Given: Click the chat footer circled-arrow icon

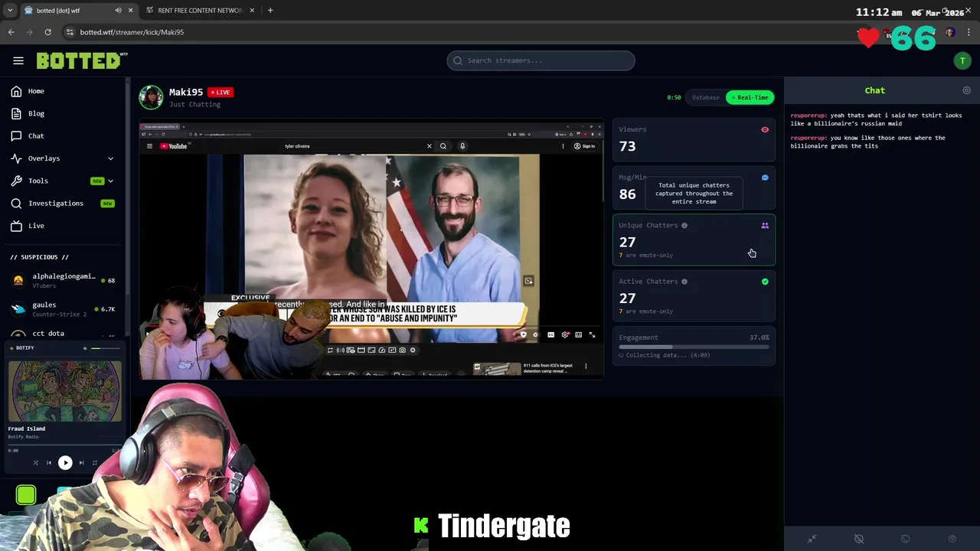Looking at the screenshot, I should click(952, 539).
